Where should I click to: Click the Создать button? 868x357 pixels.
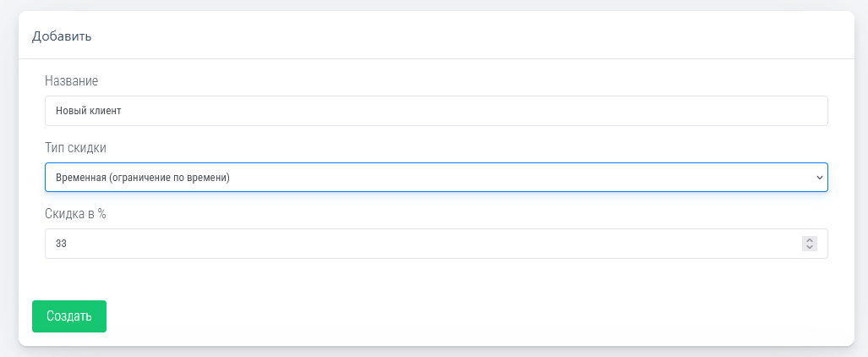click(69, 316)
